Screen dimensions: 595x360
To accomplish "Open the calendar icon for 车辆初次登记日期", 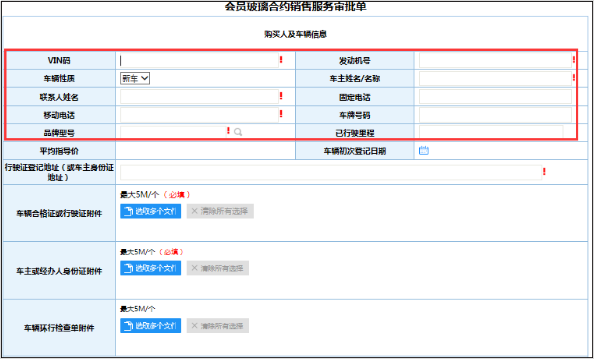I will pos(423,151).
